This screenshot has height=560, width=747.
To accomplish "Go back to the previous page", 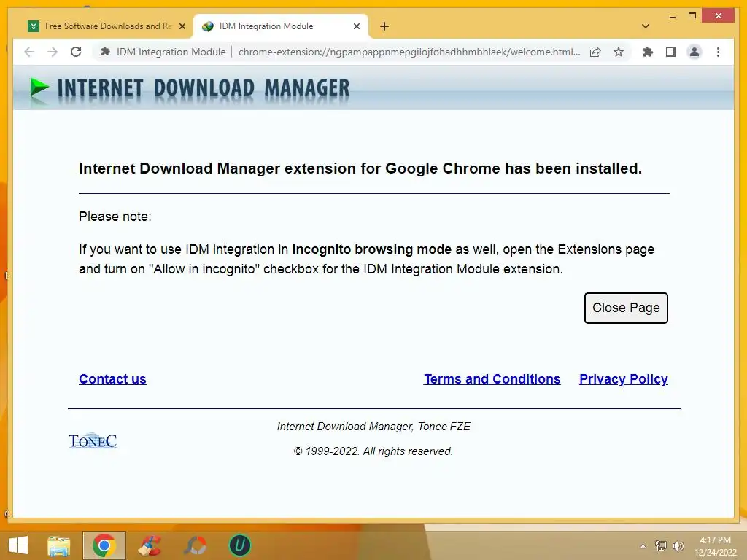I will coord(29,52).
